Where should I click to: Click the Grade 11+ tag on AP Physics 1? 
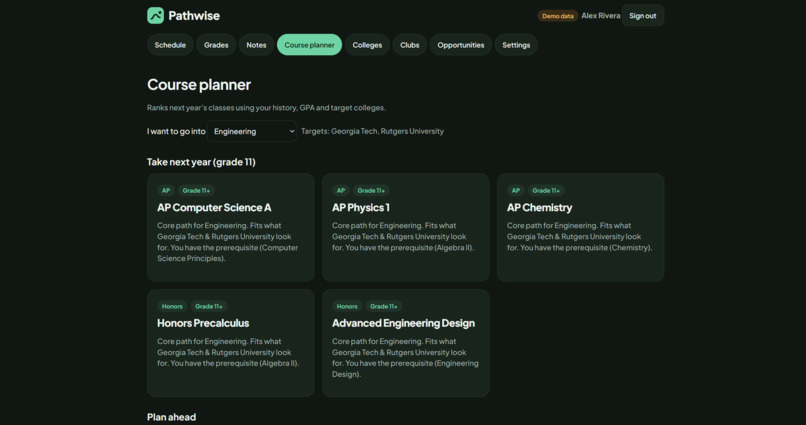[x=371, y=191]
